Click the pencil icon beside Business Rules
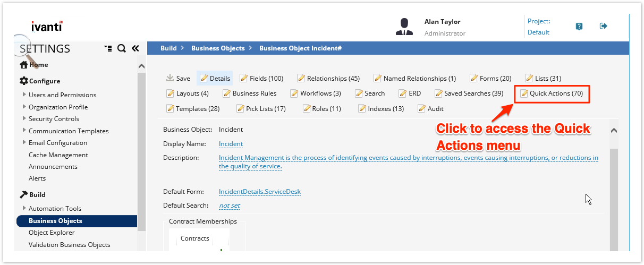This screenshot has width=644, height=265. pyautogui.click(x=227, y=93)
